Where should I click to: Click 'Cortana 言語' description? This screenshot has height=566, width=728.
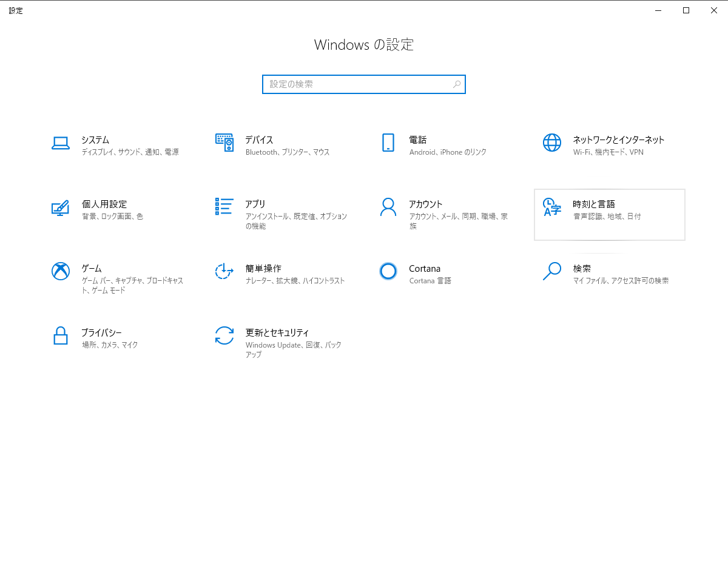tap(430, 281)
